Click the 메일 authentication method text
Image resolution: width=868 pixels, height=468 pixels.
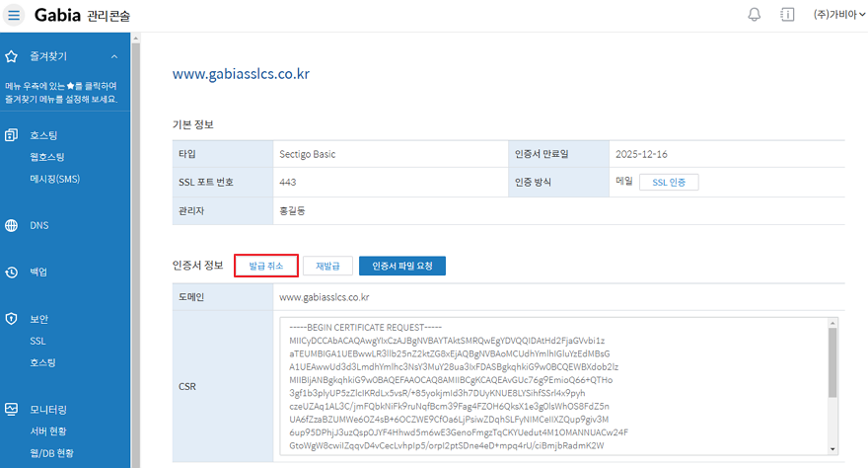coord(623,181)
